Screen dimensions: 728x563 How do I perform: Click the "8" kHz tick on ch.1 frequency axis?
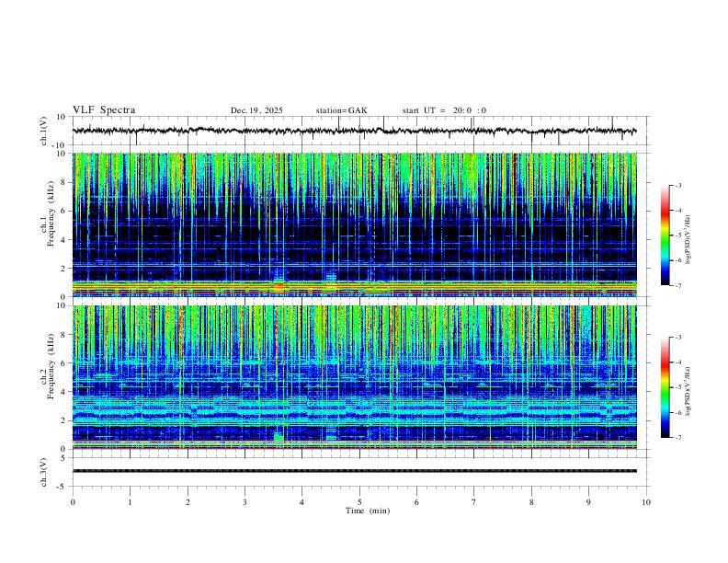tap(64, 182)
